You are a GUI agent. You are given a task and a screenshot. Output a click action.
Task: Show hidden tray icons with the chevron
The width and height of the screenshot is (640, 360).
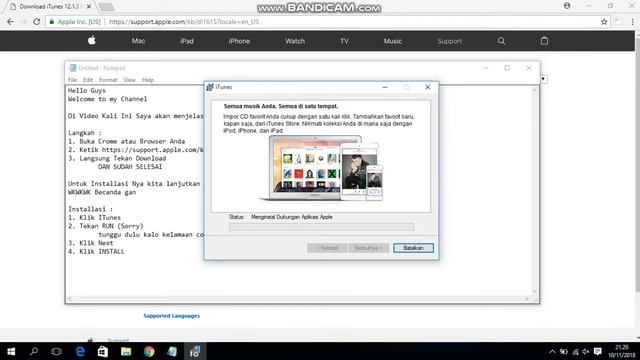[552, 351]
